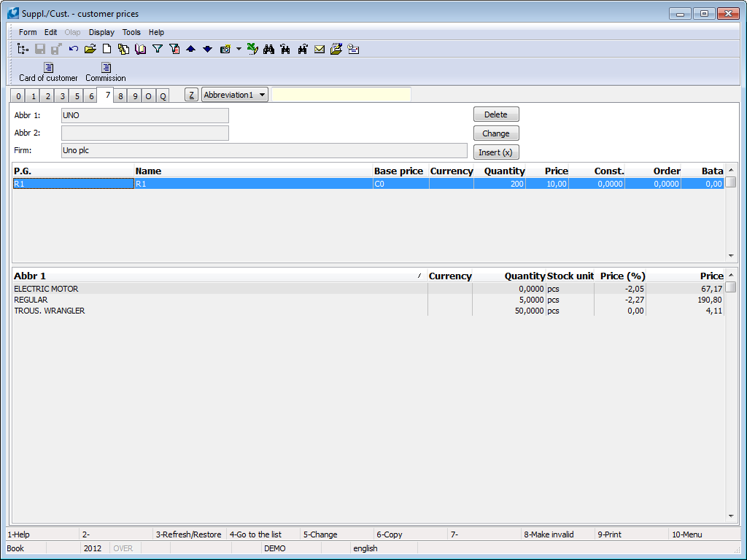Click the camera snapshot toolbar icon
The width and height of the screenshot is (747, 560).
click(x=225, y=49)
